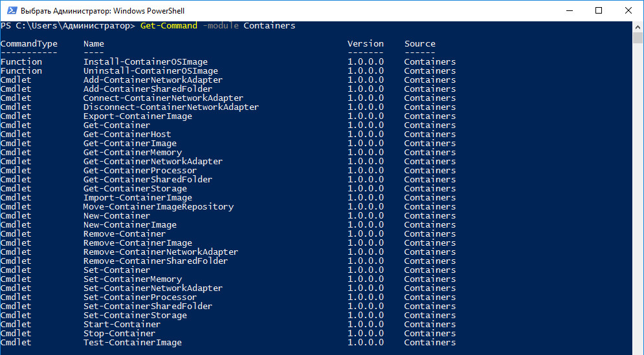Image resolution: width=644 pixels, height=355 pixels.
Task: Click the 'CommandType' column header
Action: coord(29,43)
